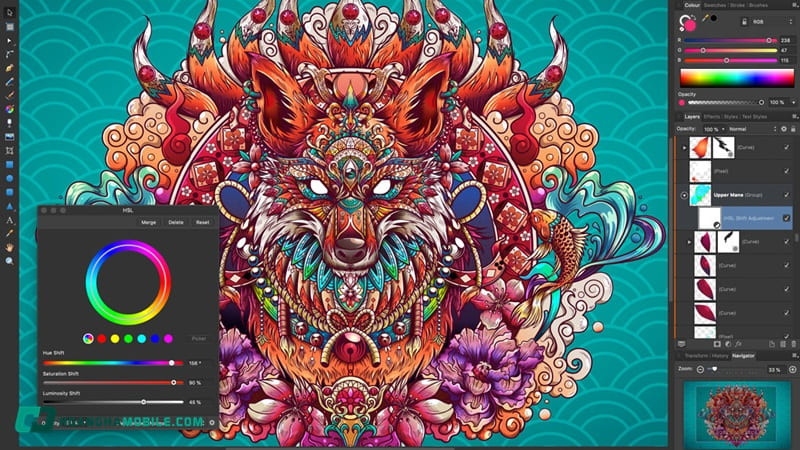Select the Artistic Text tool
800x450 pixels.
coord(9,218)
